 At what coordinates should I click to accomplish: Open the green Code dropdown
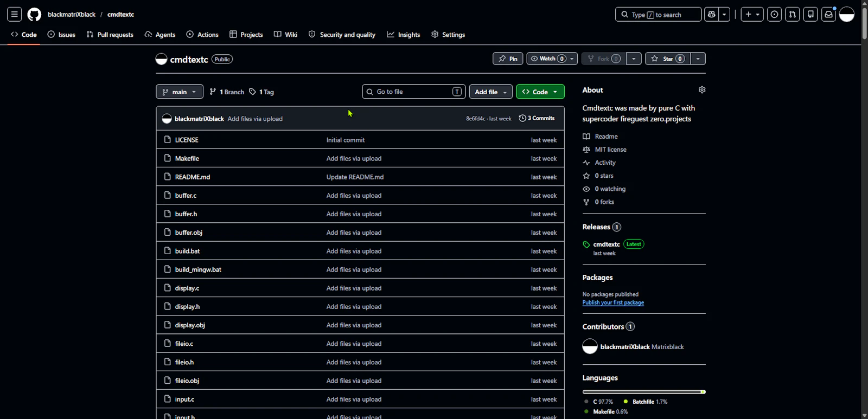tap(540, 92)
